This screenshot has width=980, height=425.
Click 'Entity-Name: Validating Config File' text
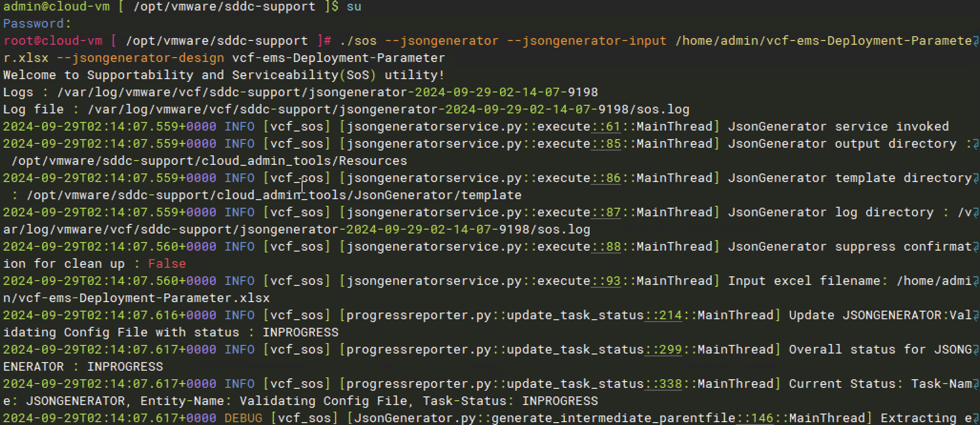tap(274, 401)
